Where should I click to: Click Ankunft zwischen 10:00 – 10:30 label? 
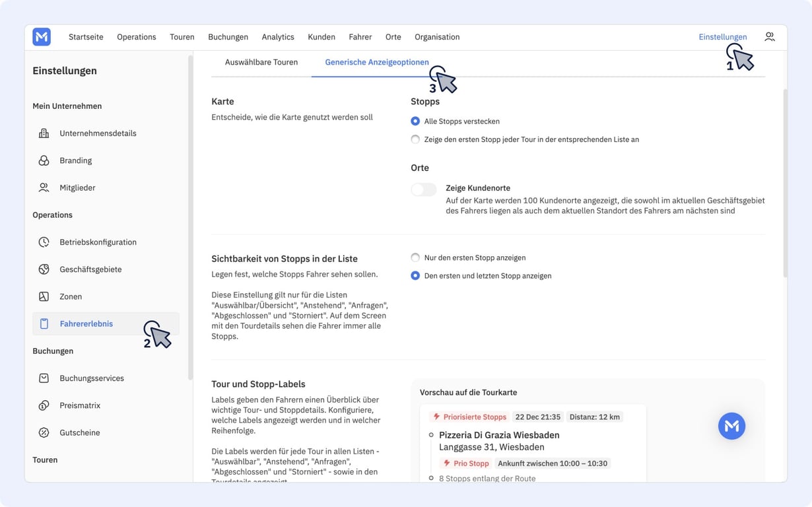tap(553, 463)
